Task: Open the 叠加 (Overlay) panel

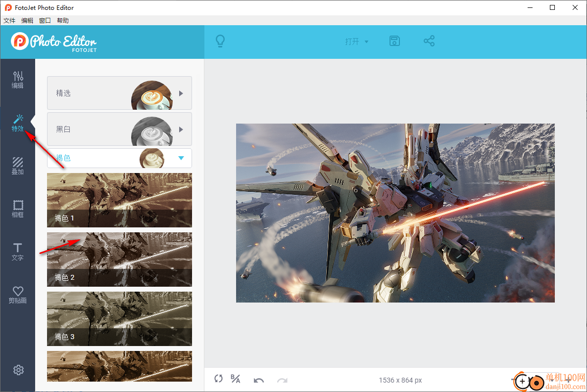Action: [18, 166]
